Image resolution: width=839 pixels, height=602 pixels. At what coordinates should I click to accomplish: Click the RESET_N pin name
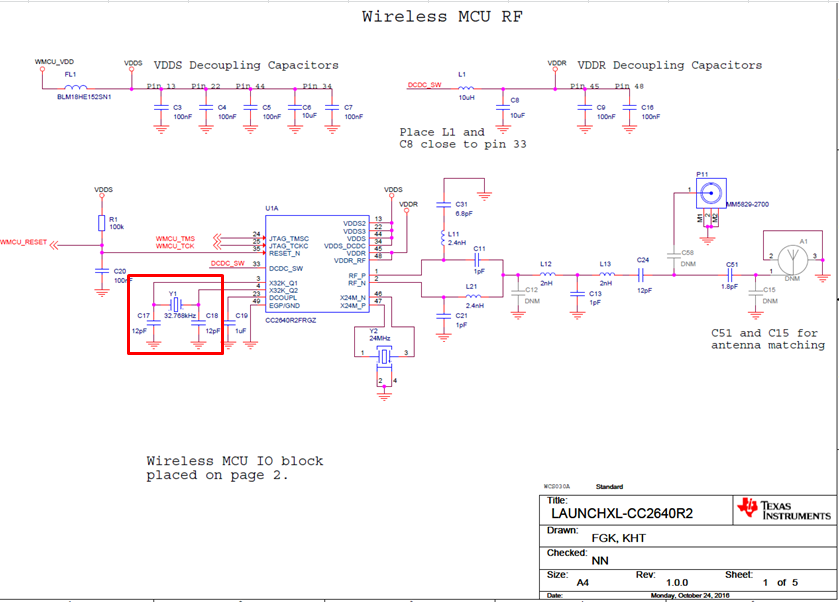(285, 254)
